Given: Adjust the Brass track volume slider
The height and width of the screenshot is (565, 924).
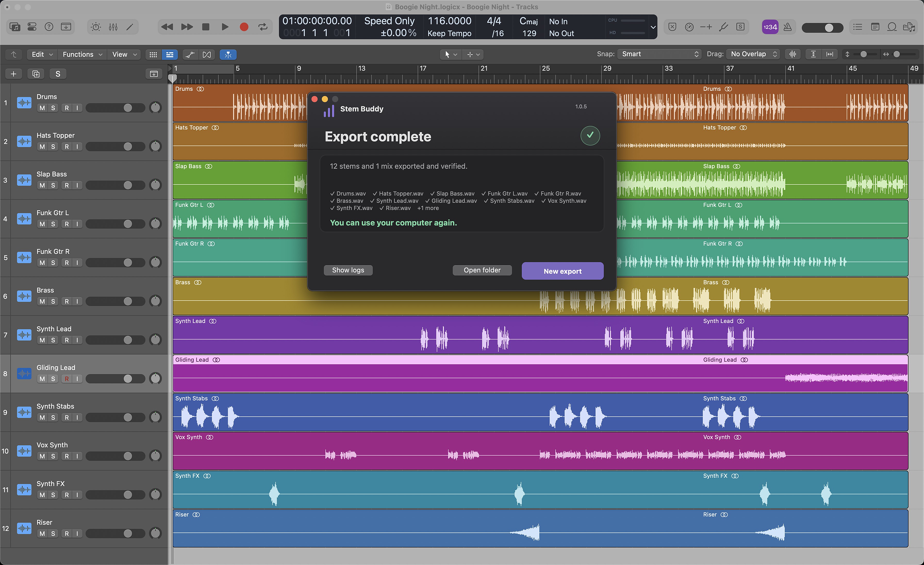Looking at the screenshot, I should pos(115,301).
